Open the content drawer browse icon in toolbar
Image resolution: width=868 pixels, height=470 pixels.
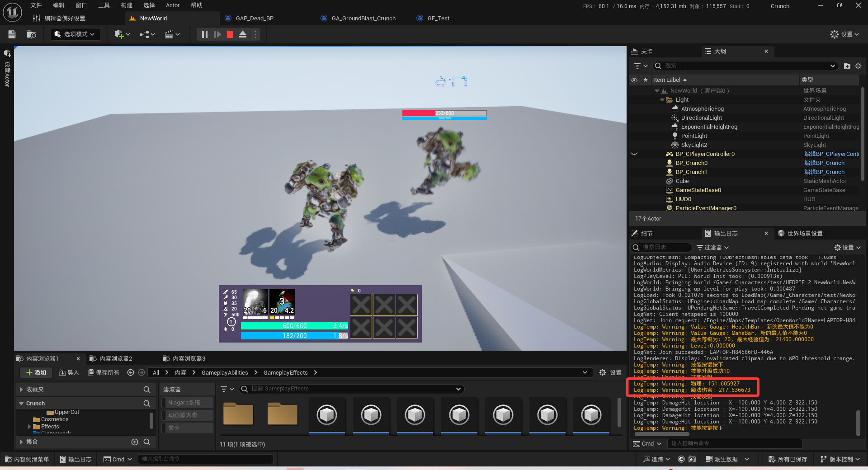tap(31, 34)
